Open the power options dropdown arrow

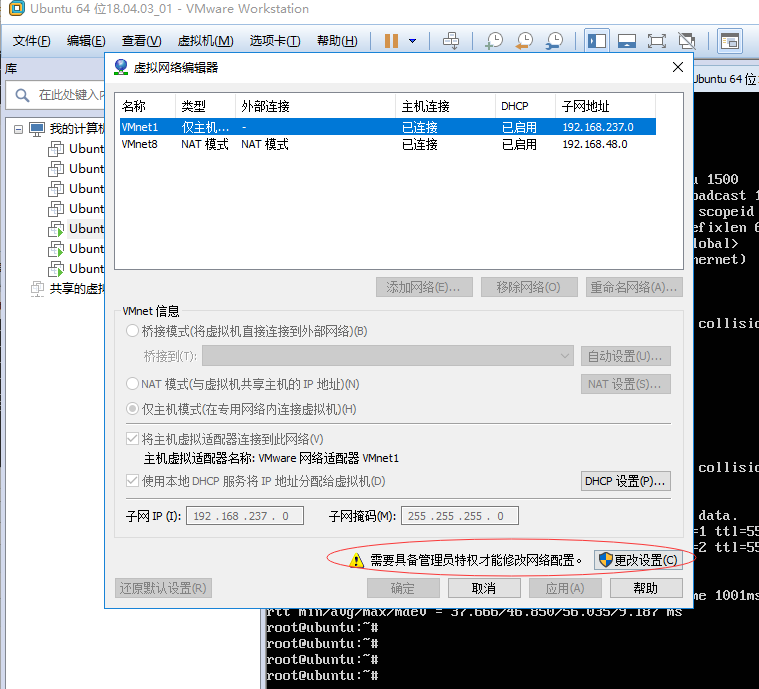(412, 41)
